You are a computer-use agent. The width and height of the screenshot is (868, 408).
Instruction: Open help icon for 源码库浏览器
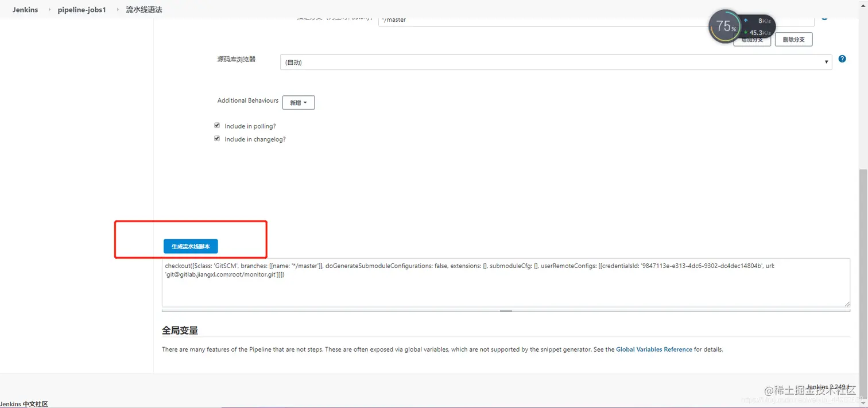tap(842, 59)
